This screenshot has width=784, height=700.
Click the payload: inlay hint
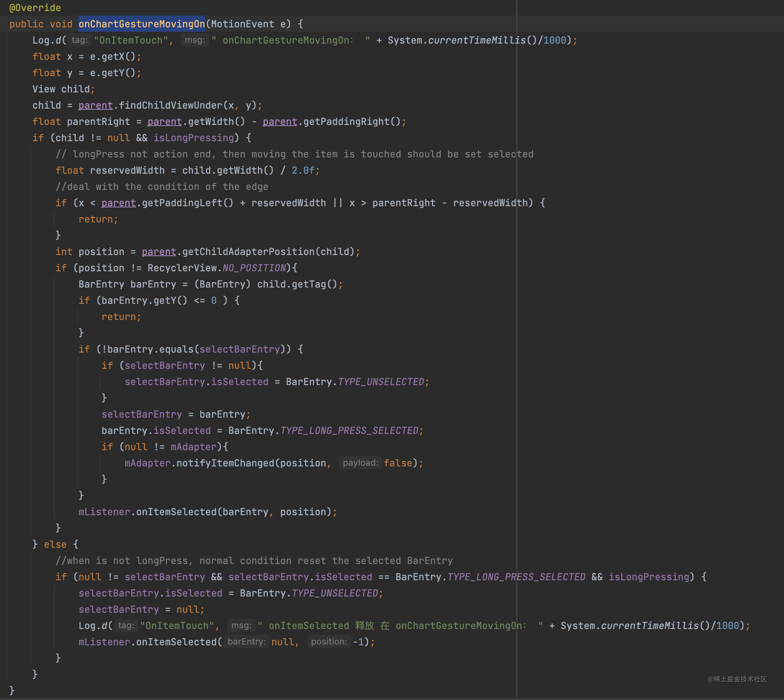click(360, 463)
